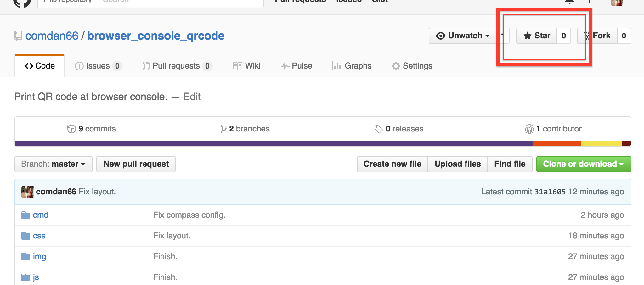View the 0 releases page
This screenshot has height=285, width=644.
click(399, 129)
